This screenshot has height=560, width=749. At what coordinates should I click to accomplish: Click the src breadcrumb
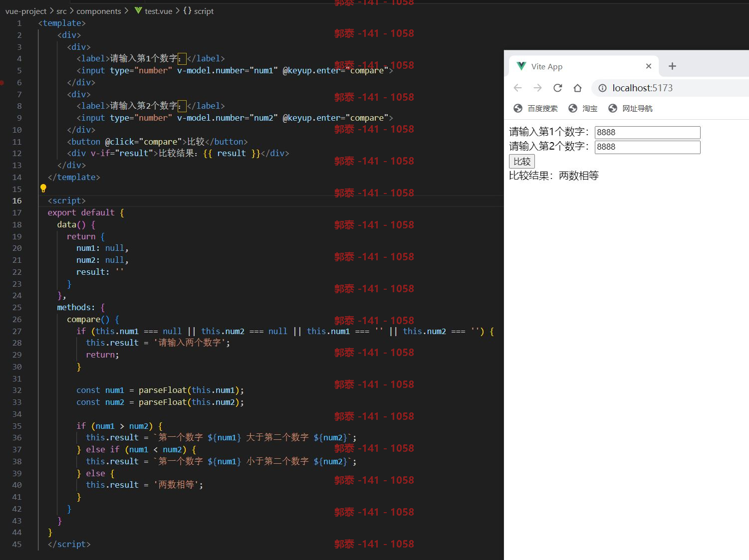pyautogui.click(x=61, y=11)
